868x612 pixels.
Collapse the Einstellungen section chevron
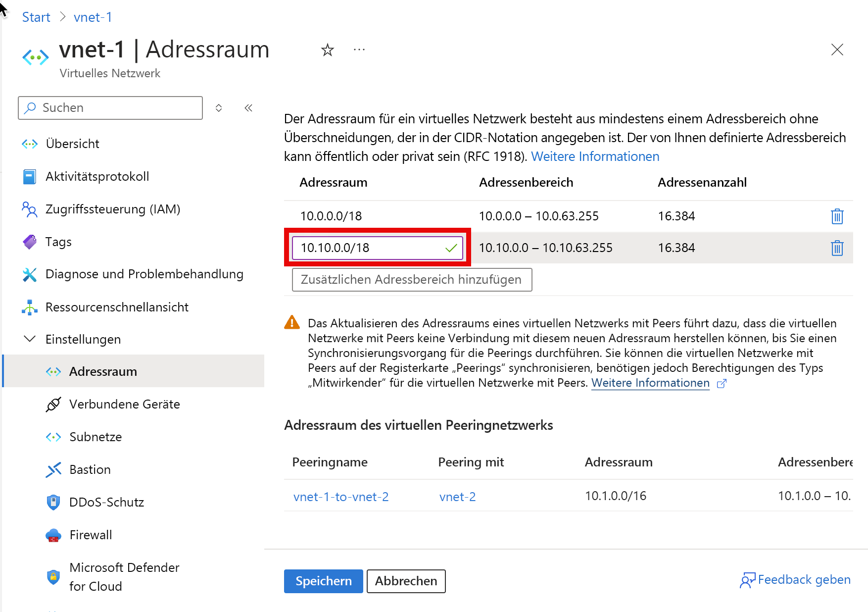30,339
